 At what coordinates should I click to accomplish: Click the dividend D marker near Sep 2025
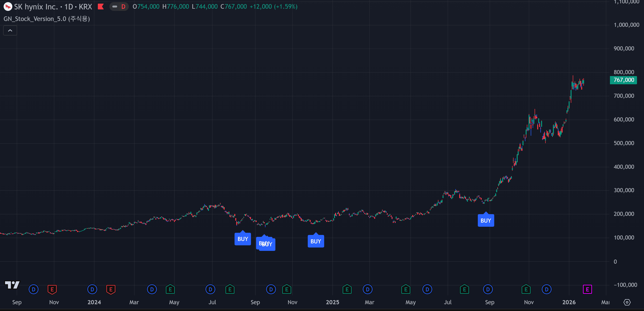(487, 290)
